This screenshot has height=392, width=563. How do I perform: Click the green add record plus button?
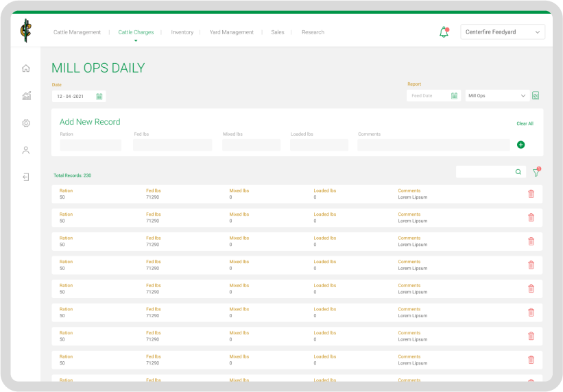[x=520, y=145]
